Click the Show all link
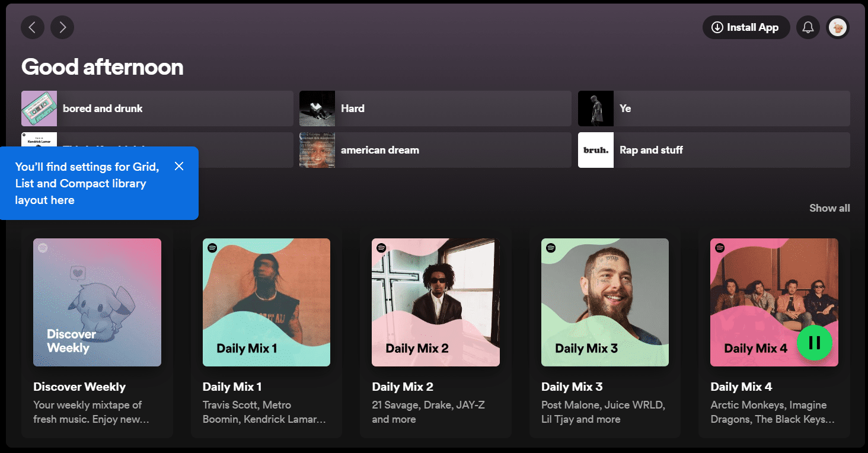The width and height of the screenshot is (868, 453). 829,208
